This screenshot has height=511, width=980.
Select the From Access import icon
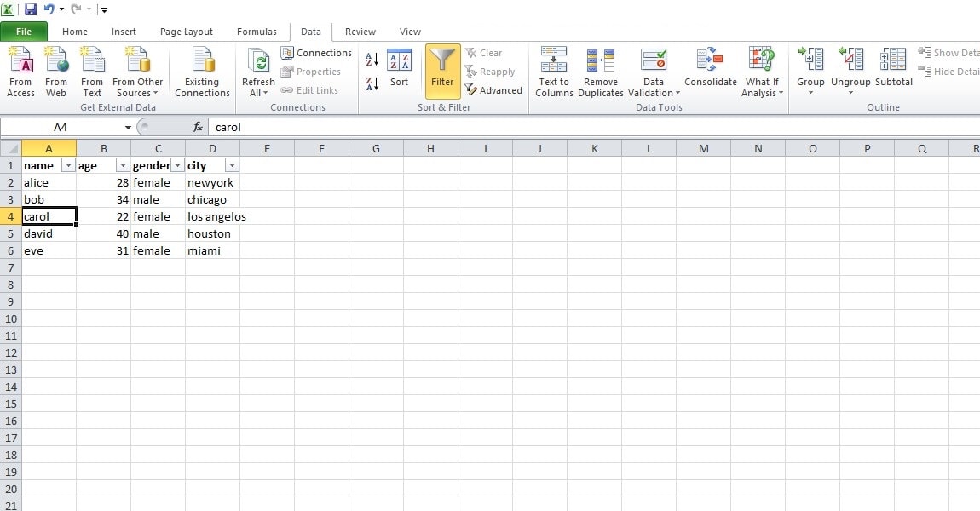(20, 72)
